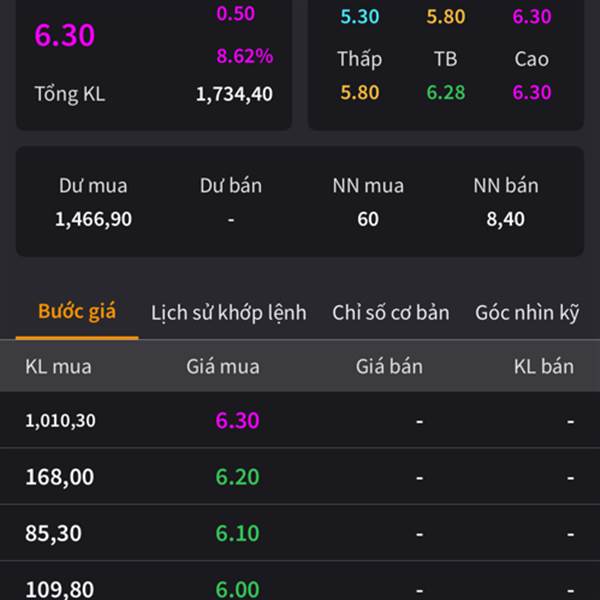The image size is (600, 600).
Task: Click the 6.30 bid price cell
Action: coord(237,421)
